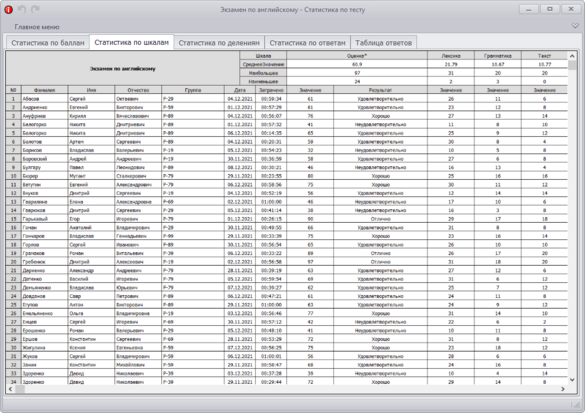This screenshot has height=413, width=585.
Task: Select the Статистика по шкалам tab
Action: click(x=131, y=43)
